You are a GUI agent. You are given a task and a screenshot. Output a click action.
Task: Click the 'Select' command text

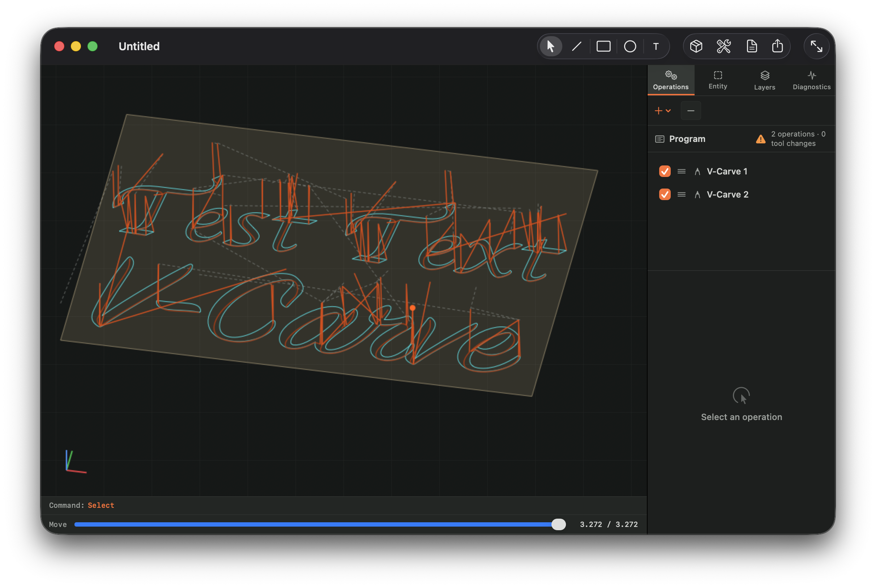[101, 505]
